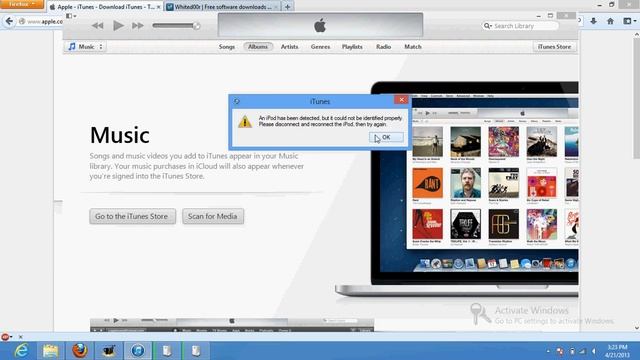Click the bearded man album cover
The width and height of the screenshot is (640, 360).
[465, 183]
